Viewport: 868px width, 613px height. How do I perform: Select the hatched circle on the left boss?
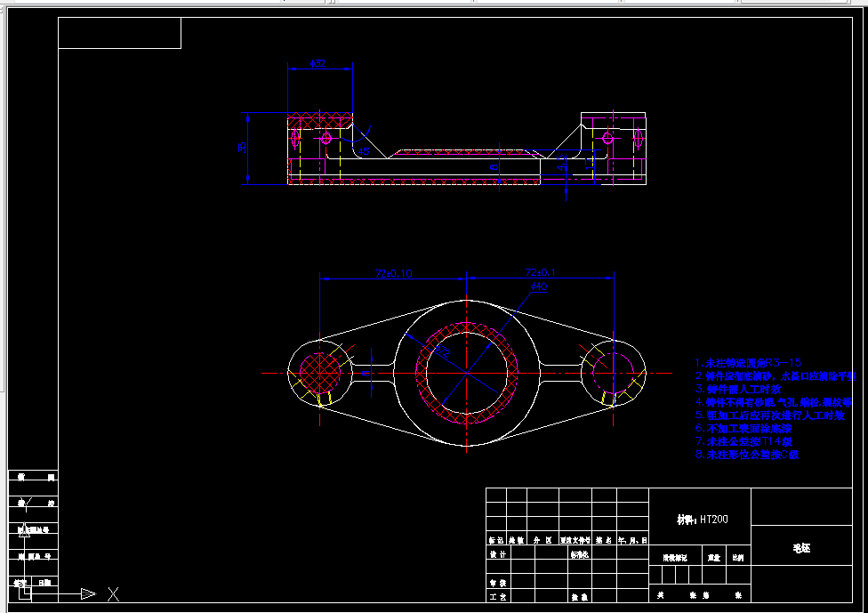tap(320, 373)
